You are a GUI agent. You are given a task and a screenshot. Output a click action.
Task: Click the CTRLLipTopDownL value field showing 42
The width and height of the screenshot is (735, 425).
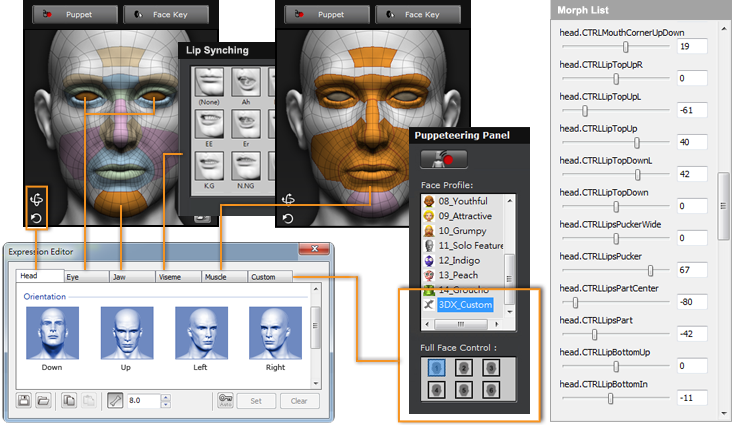click(692, 174)
